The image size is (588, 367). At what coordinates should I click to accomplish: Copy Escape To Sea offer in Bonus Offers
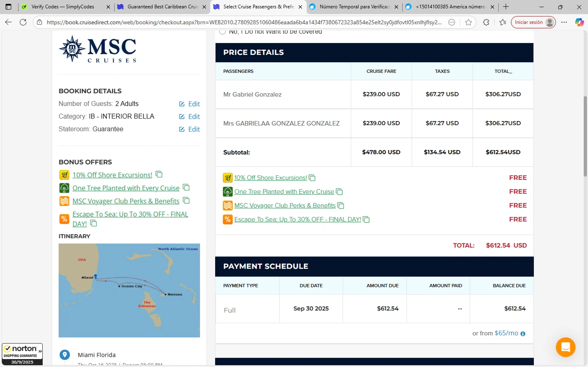coord(93,223)
